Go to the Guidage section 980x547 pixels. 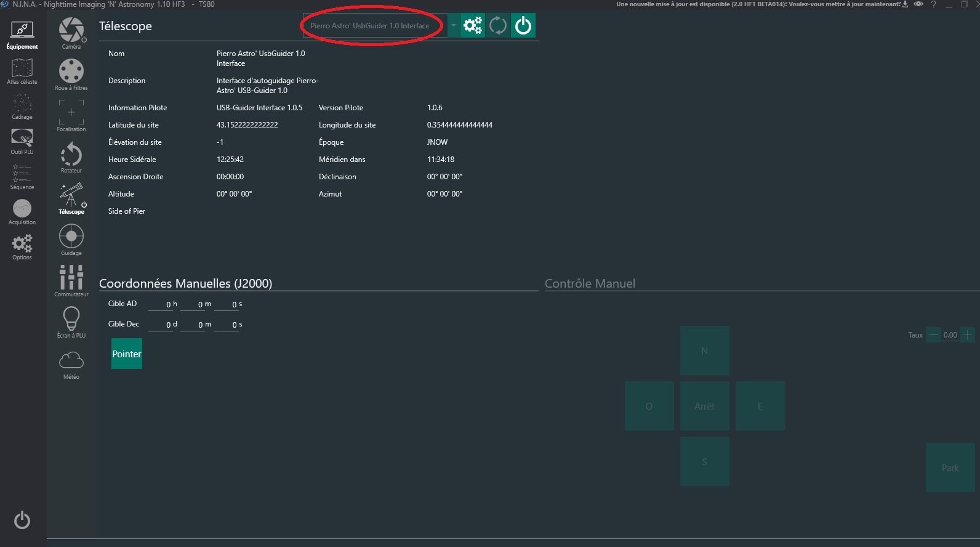click(x=71, y=237)
